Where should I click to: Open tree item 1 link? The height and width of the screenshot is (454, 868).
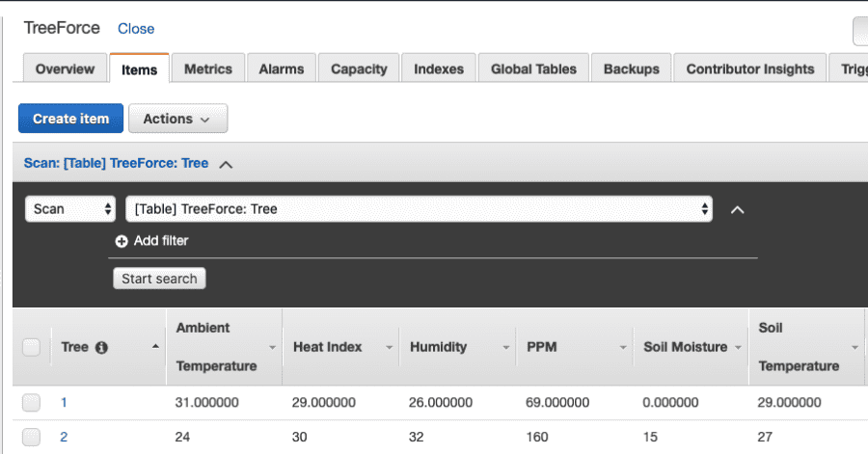(x=64, y=403)
